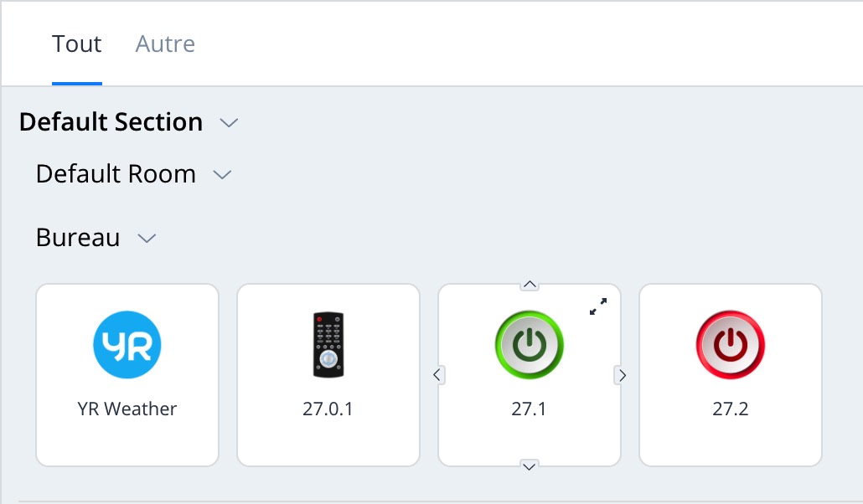This screenshot has width=863, height=504.
Task: Click the left arrow beside the 27.1 tile
Action: (437, 375)
